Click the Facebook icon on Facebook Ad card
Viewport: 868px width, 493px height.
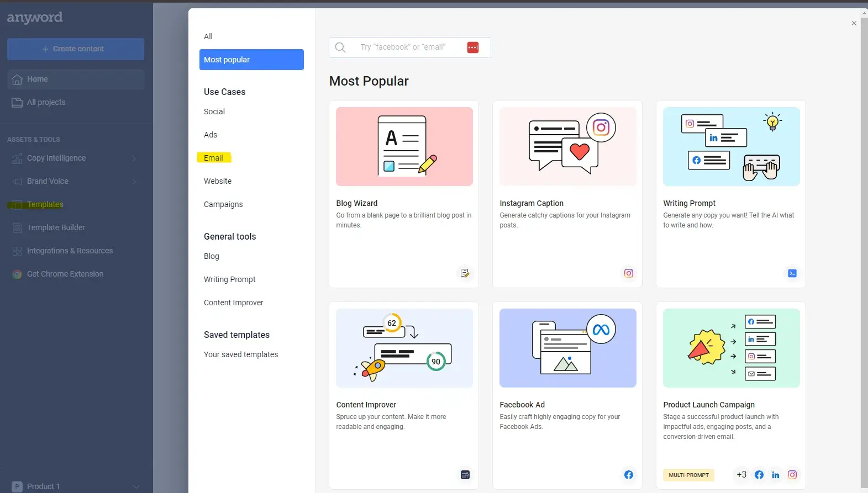[628, 475]
